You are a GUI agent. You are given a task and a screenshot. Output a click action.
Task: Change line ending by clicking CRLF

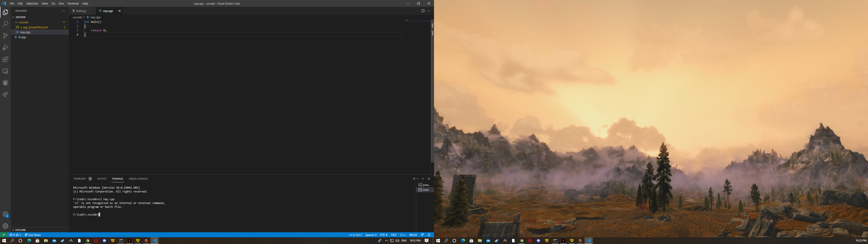pyautogui.click(x=394, y=235)
